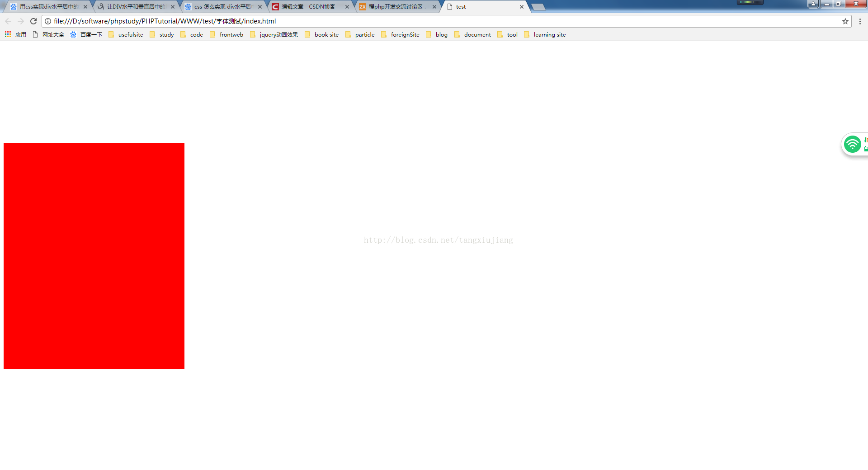Open the document bookmark folder
Viewport: 868px width, 470px height.
[472, 34]
